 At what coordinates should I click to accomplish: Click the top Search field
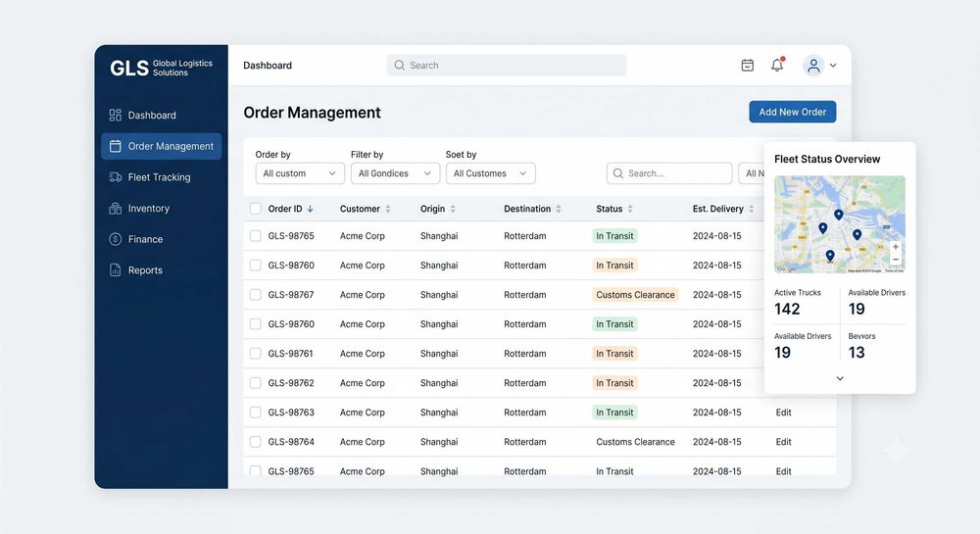507,65
